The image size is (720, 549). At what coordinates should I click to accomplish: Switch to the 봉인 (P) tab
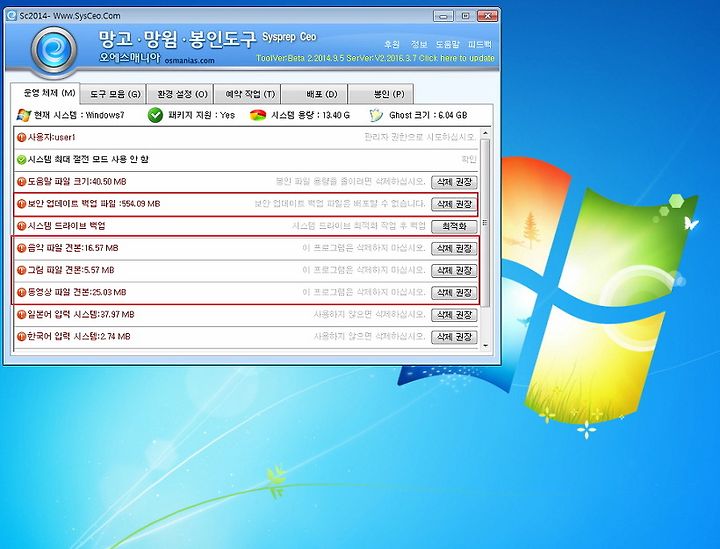[382, 94]
